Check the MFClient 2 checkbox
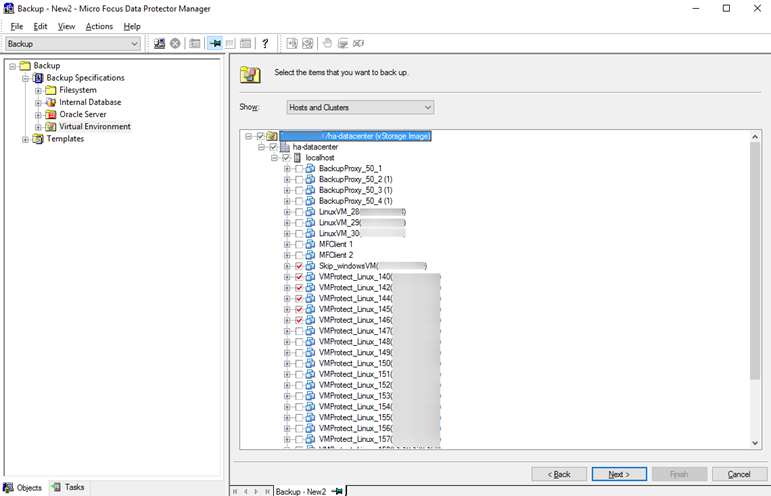 point(299,255)
